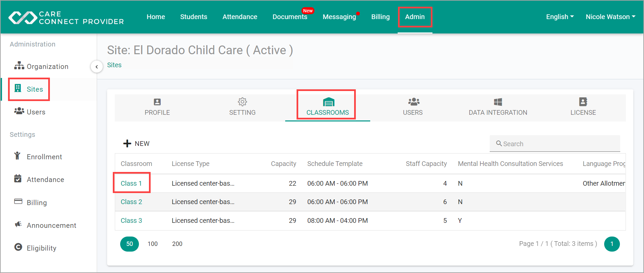
Task: Add a NEW classroom
Action: [x=136, y=144]
